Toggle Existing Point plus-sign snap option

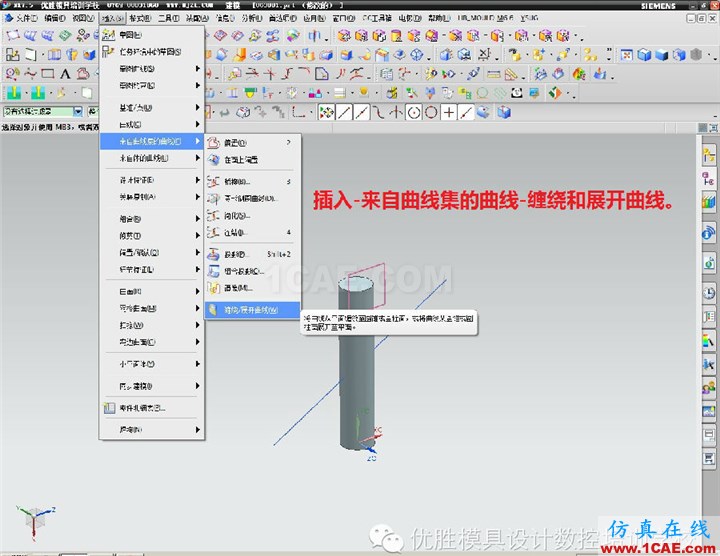click(x=449, y=112)
